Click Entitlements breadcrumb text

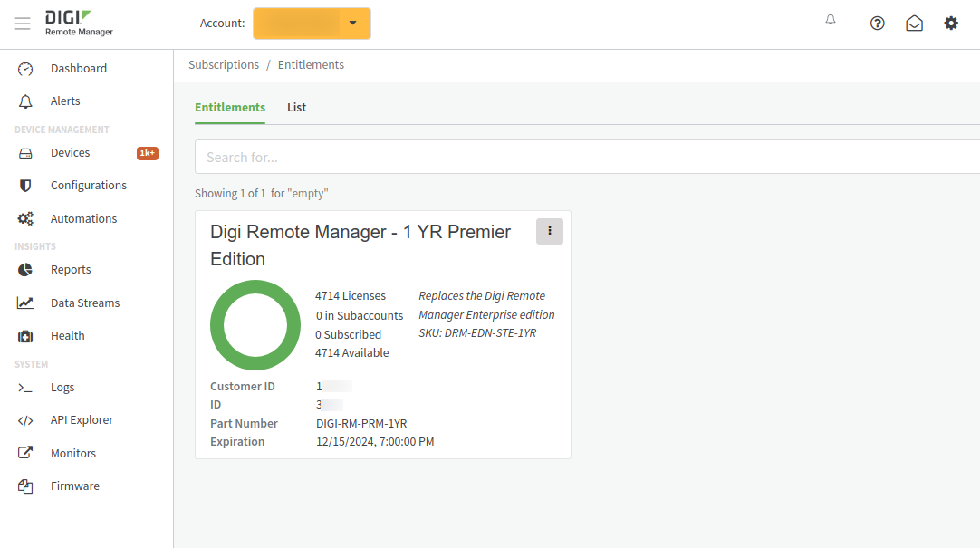[311, 64]
